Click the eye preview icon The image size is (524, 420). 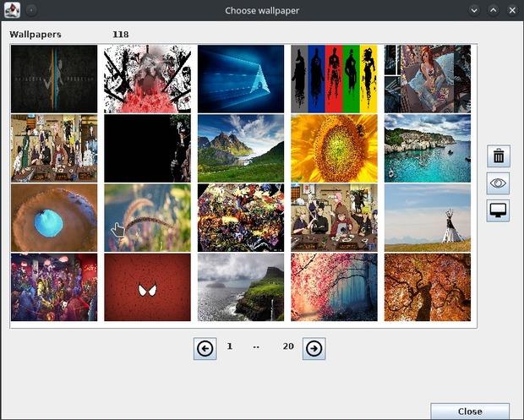498,183
